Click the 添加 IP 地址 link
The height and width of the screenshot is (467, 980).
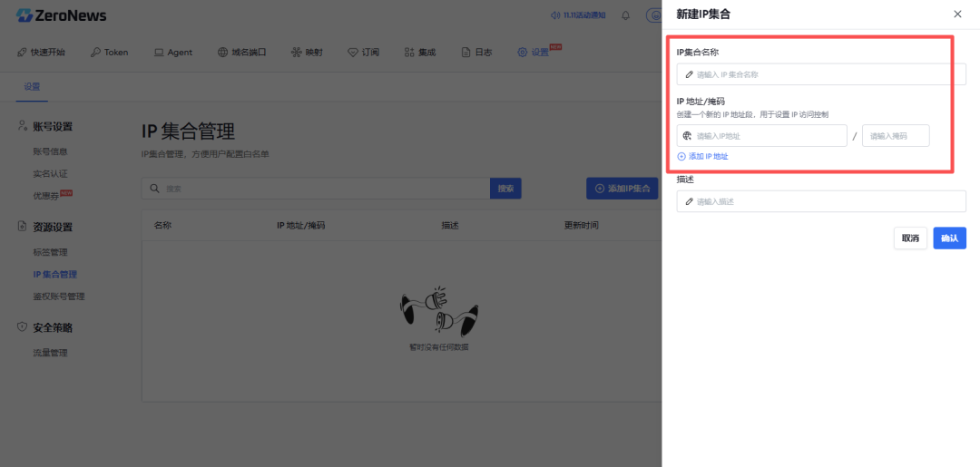pos(708,157)
